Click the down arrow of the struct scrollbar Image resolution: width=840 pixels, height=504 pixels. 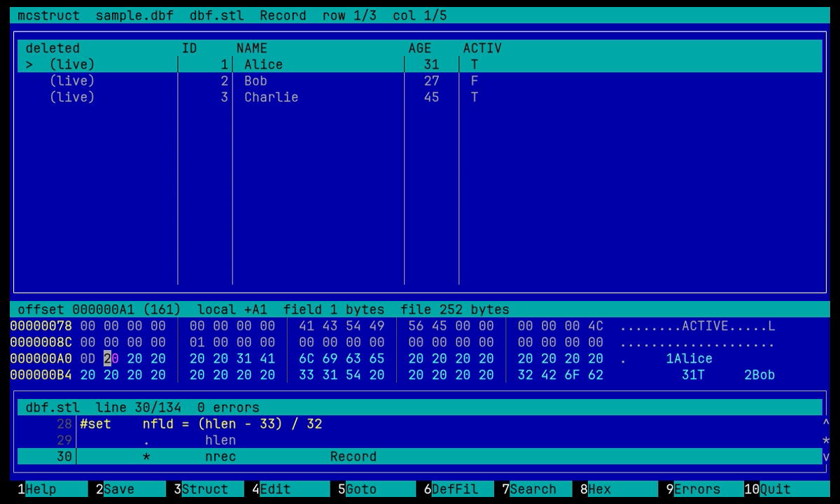826,456
